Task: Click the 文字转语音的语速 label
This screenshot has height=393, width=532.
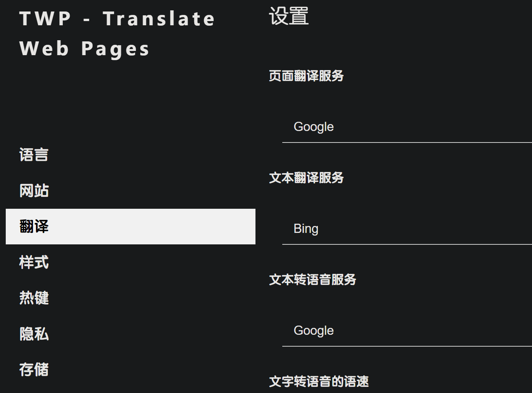Action: [319, 382]
